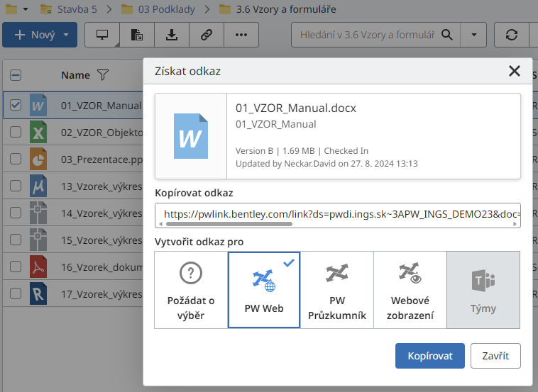
Task: Click PowerPoint icon of 03_Prezentace row
Action: tap(38, 159)
